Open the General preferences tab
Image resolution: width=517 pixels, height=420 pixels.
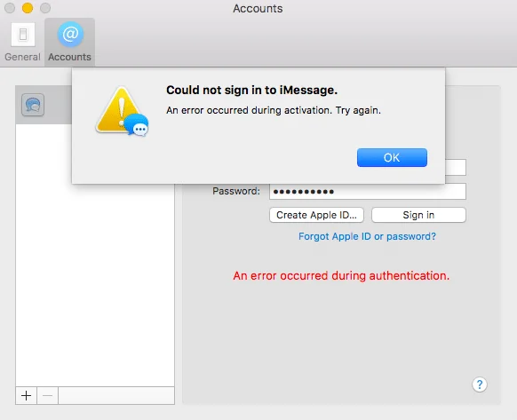tap(22, 43)
